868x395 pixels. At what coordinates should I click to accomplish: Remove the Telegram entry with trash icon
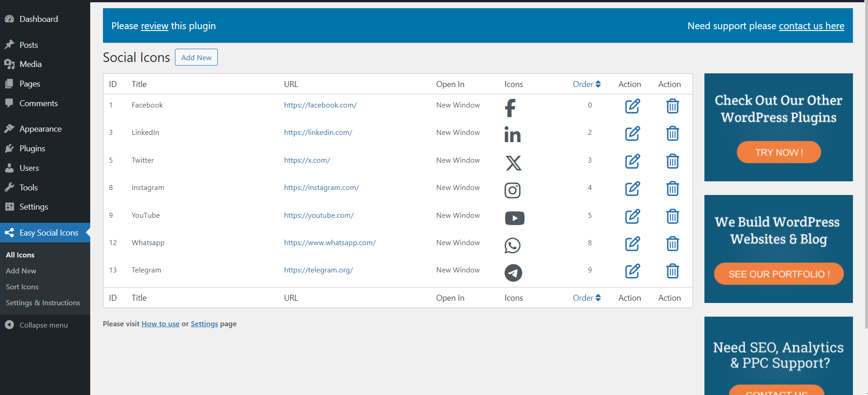tap(672, 271)
